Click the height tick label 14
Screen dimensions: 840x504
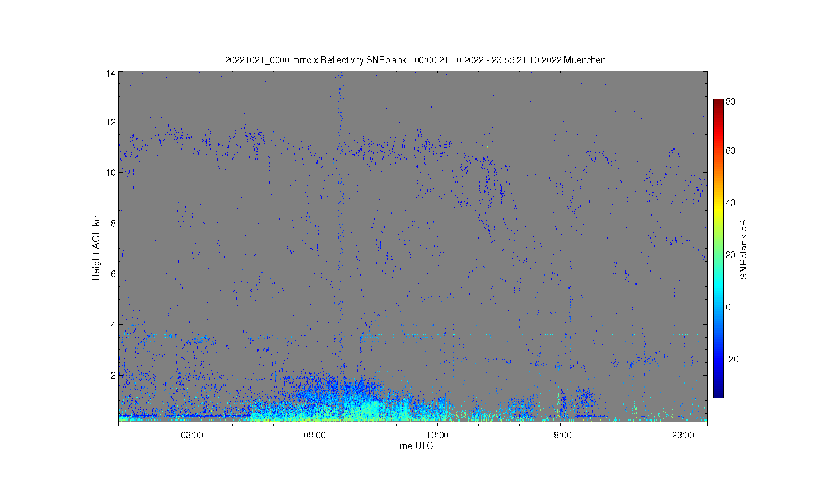point(111,73)
